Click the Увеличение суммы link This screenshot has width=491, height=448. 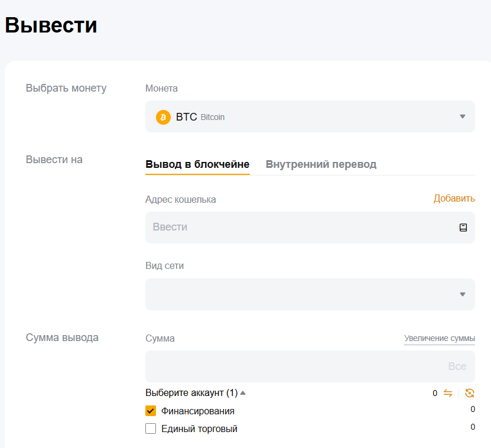[x=440, y=338]
